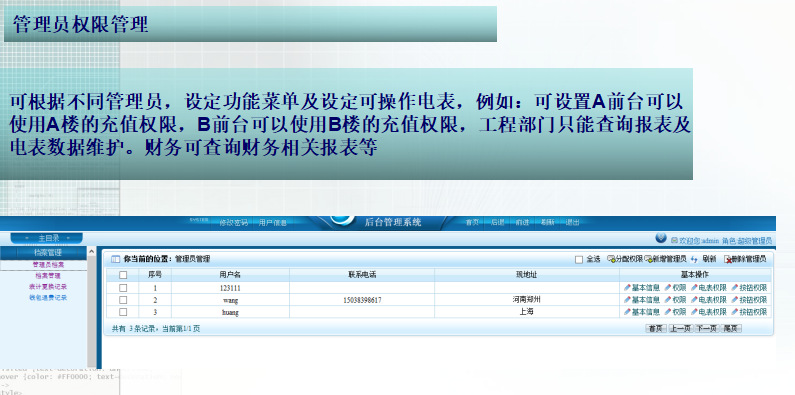This screenshot has height=395, width=795.
Task: Click the 删除管理员 delete icon
Action: click(728, 260)
